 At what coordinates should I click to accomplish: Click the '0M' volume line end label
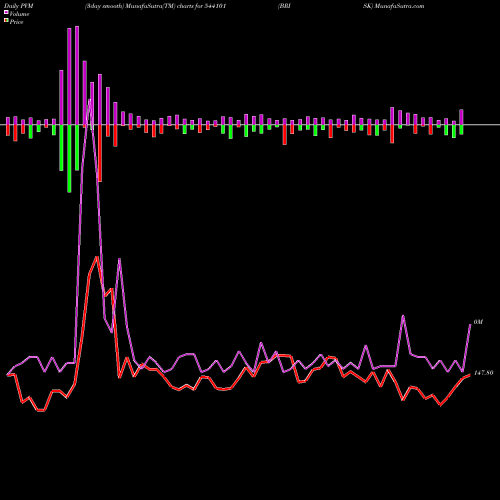(478, 322)
